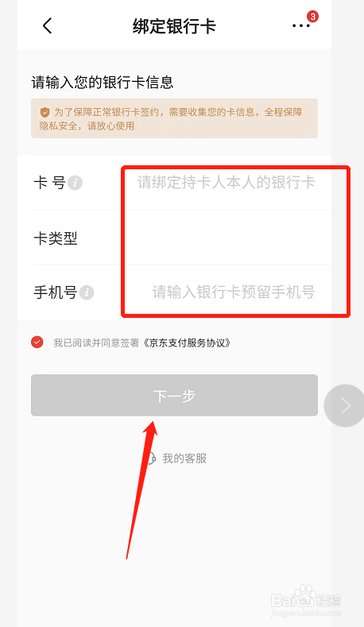Tap the 请输入您的银行卡信息 heading
This screenshot has height=627, width=364.
[x=103, y=83]
